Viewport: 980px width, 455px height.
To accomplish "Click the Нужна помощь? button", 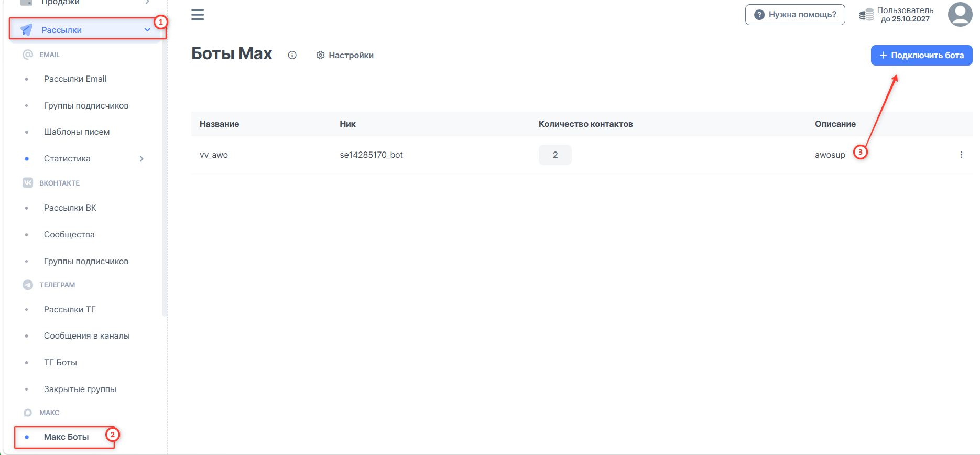I will tap(795, 15).
